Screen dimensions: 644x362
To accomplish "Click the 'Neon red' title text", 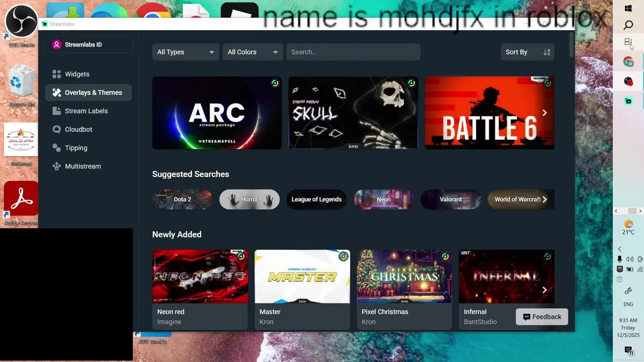I will pyautogui.click(x=171, y=312).
